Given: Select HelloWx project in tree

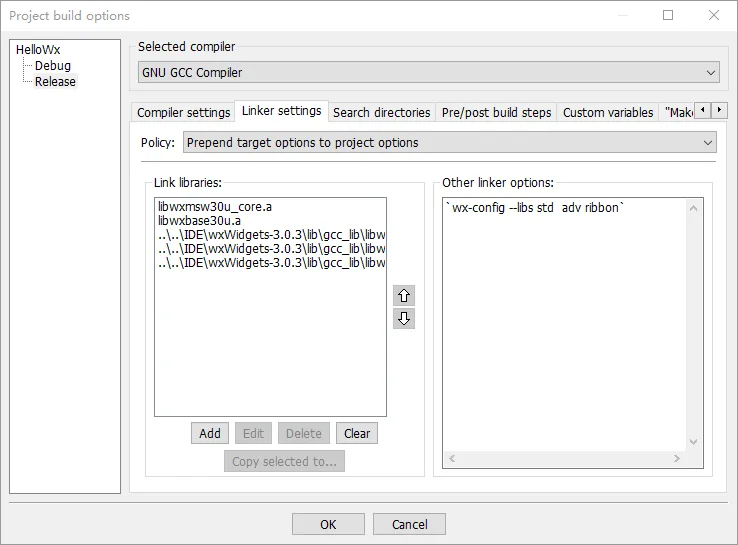Looking at the screenshot, I should click(x=38, y=49).
